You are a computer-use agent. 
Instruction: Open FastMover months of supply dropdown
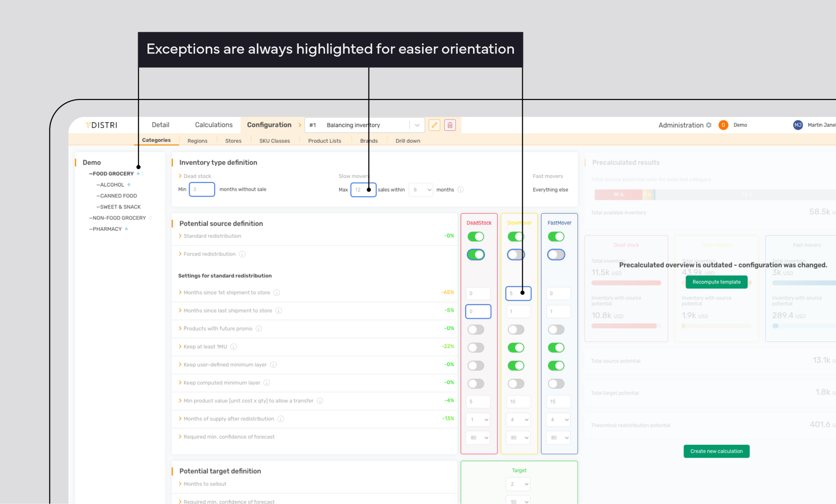pyautogui.click(x=558, y=420)
